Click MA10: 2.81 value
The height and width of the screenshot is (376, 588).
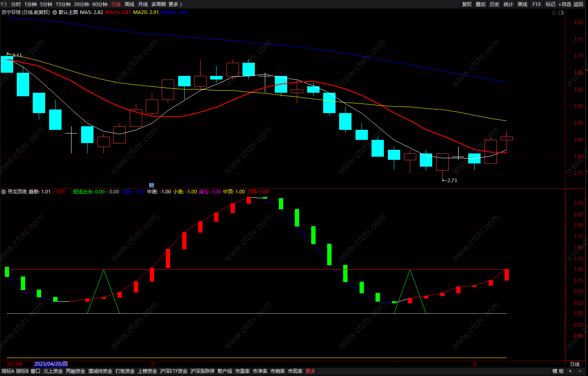(118, 12)
